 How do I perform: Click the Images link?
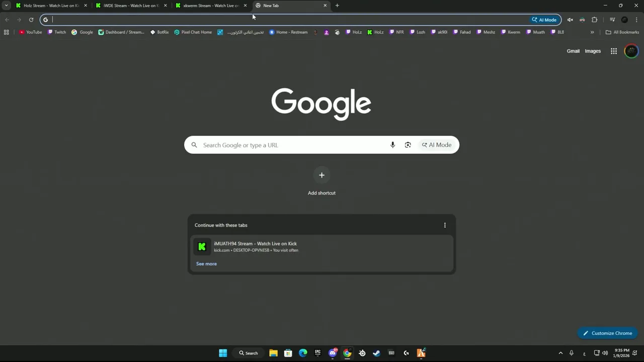pyautogui.click(x=593, y=51)
